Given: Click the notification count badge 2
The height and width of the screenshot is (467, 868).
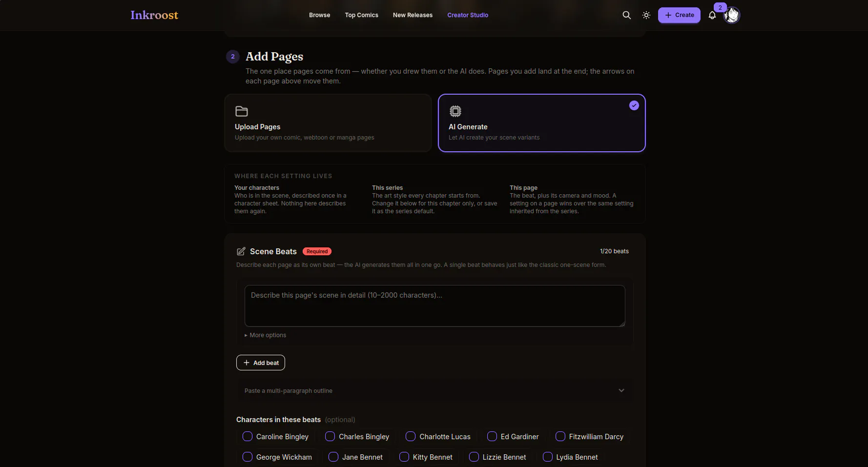Looking at the screenshot, I should pyautogui.click(x=720, y=7).
